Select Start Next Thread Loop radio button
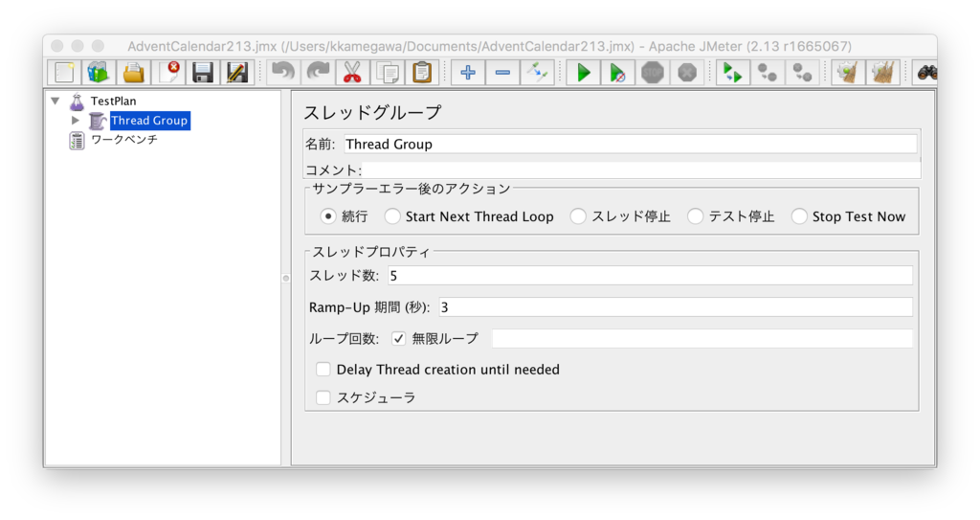Viewport: 980px width, 520px height. 391,216
